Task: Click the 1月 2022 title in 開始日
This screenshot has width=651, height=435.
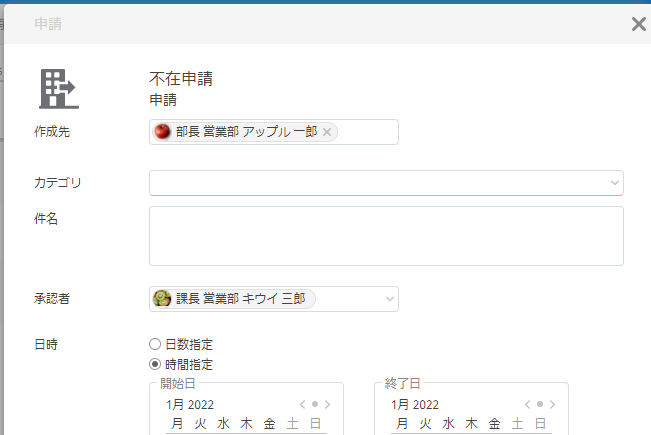Action: pyautogui.click(x=190, y=405)
